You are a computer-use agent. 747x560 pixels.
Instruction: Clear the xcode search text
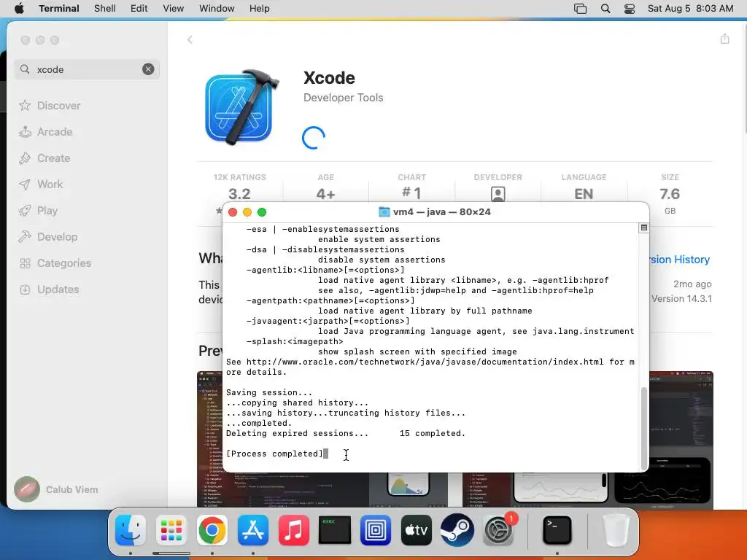point(148,69)
